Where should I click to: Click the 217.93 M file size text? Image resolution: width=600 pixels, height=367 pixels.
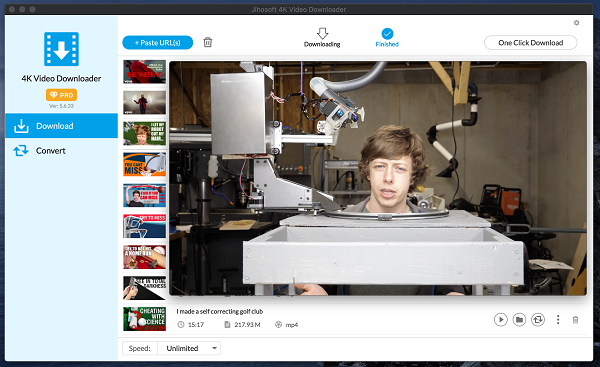(x=247, y=325)
